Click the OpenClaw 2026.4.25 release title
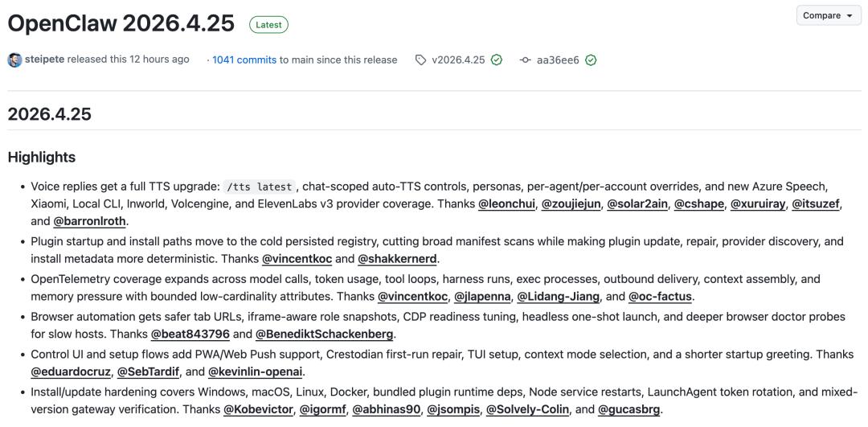868x427 pixels. (121, 24)
